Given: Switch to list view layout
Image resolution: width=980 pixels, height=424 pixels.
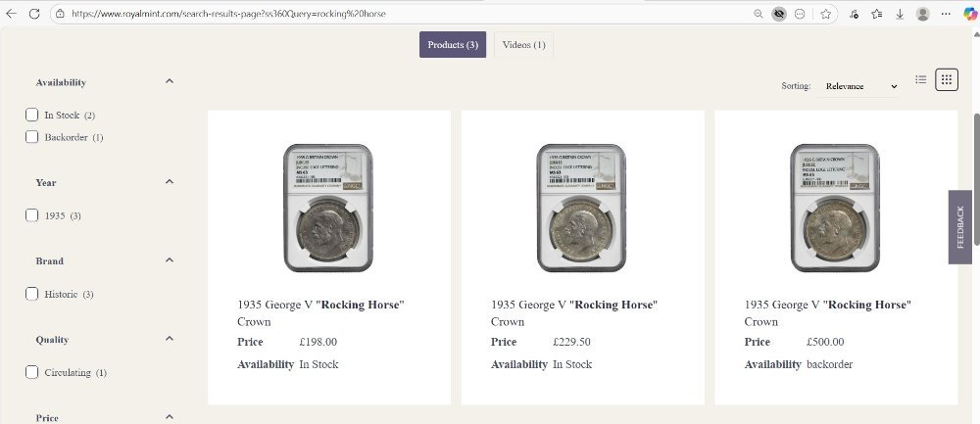Looking at the screenshot, I should (x=920, y=80).
